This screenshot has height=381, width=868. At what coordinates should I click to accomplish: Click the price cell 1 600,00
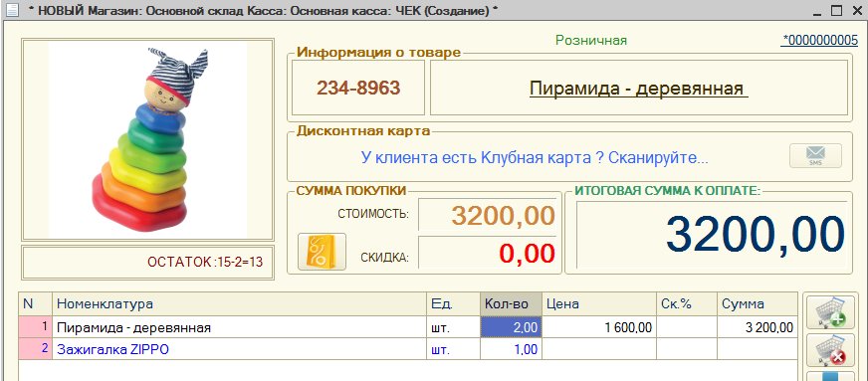point(599,327)
